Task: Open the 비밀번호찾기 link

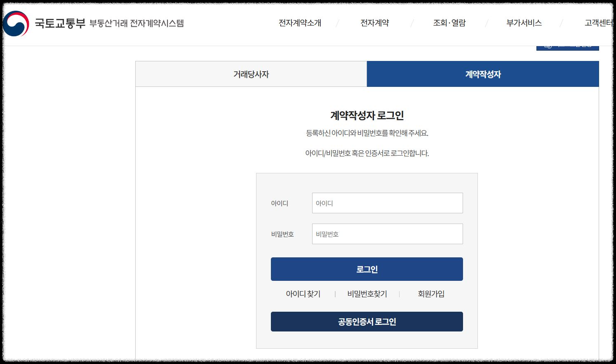Action: point(367,294)
